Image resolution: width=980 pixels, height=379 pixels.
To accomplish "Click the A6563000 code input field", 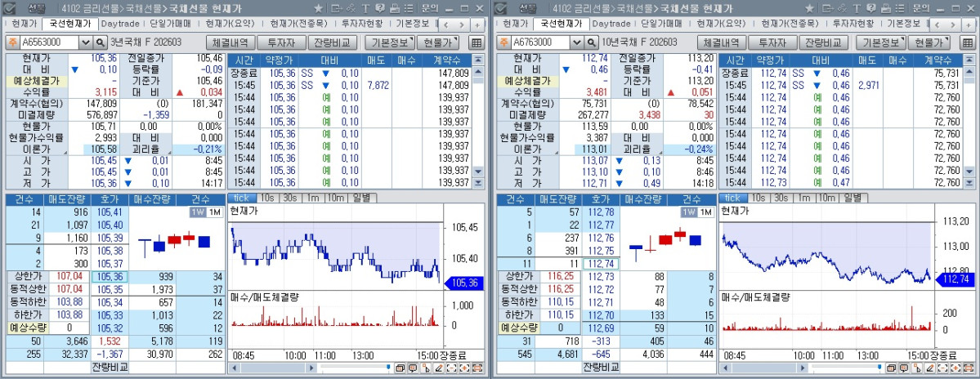I will coord(49,42).
